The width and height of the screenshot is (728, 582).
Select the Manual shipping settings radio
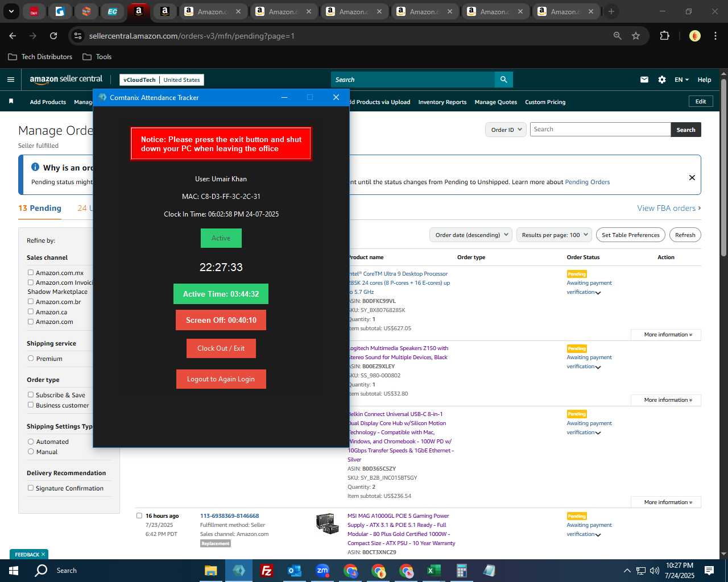(31, 452)
